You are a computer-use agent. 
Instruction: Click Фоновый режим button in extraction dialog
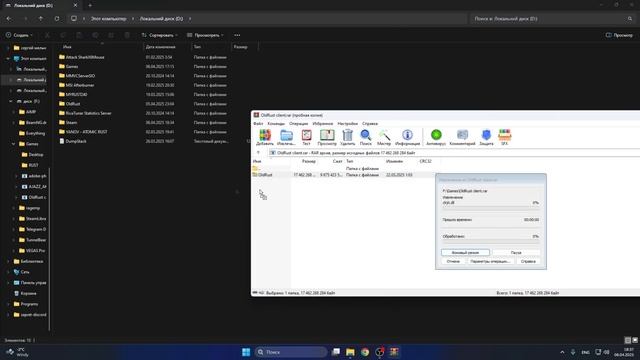click(465, 253)
